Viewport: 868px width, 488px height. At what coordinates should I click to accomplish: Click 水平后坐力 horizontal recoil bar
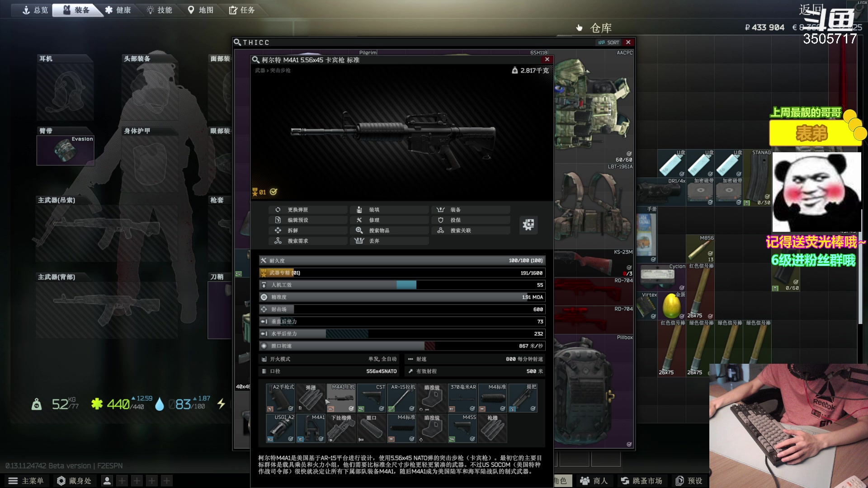[x=402, y=334]
